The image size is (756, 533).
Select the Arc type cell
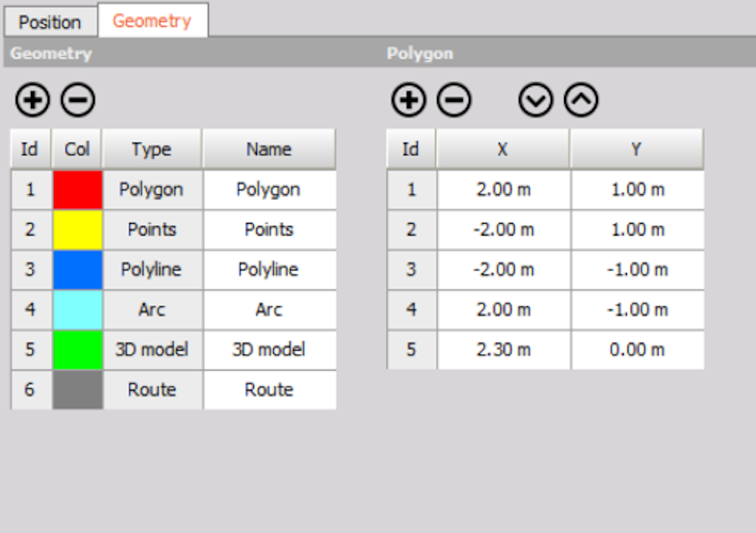coord(152,309)
